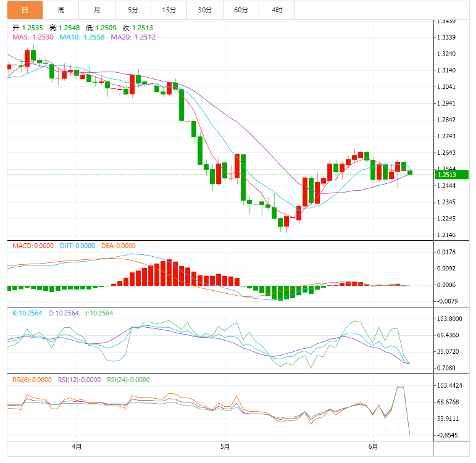Click the MA10 indicator label

point(82,37)
